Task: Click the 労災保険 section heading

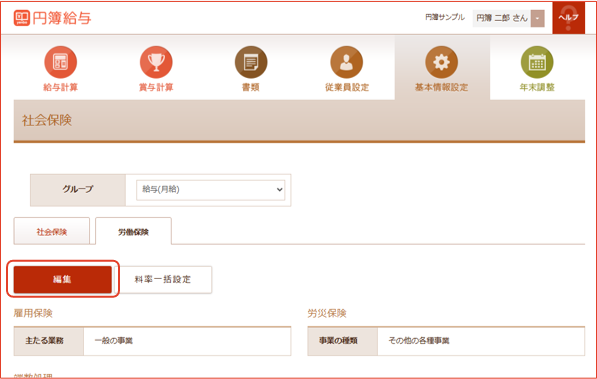Action: [327, 313]
